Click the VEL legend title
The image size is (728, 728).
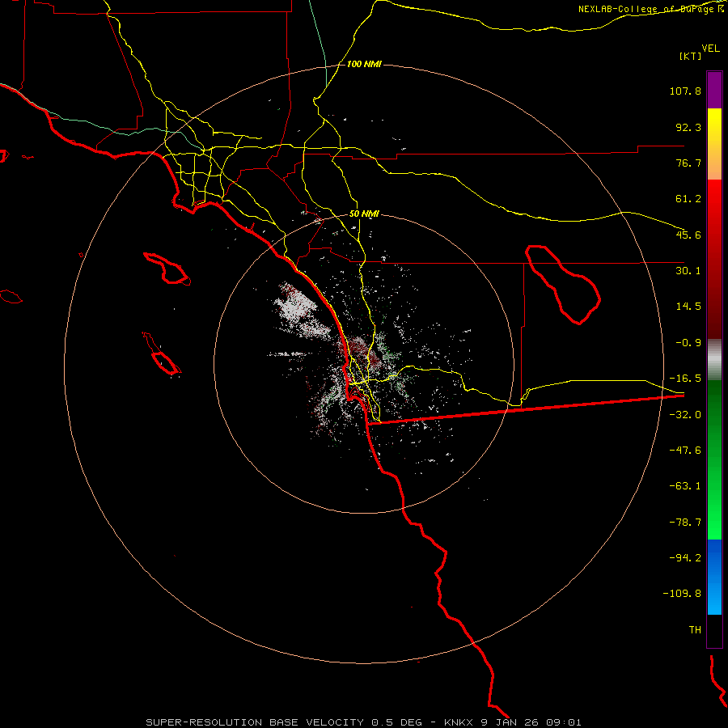(x=710, y=48)
